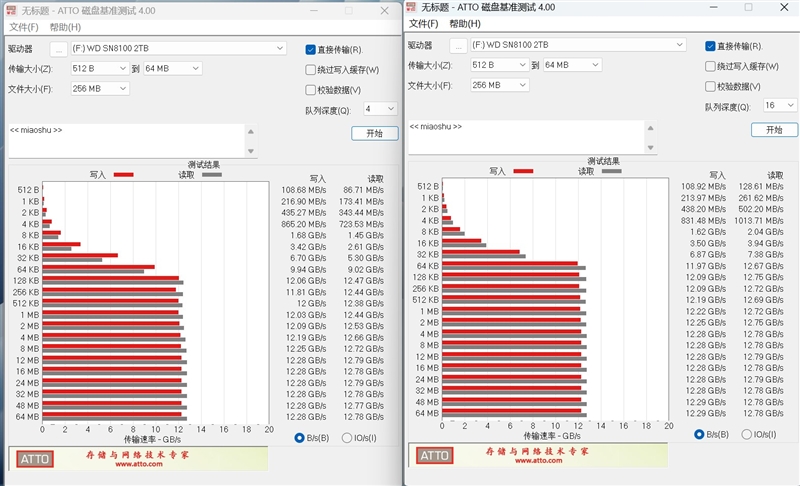Open www.atto.com link in right window
Image resolution: width=800 pixels, height=486 pixels.
(538, 461)
